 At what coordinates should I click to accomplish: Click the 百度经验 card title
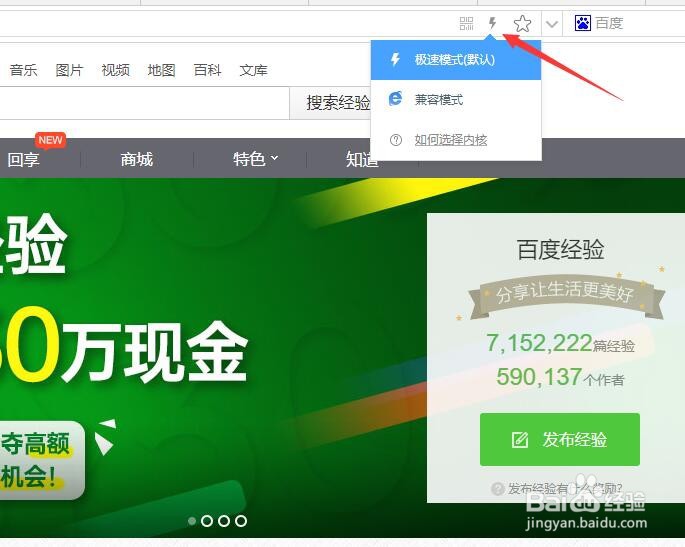click(560, 250)
